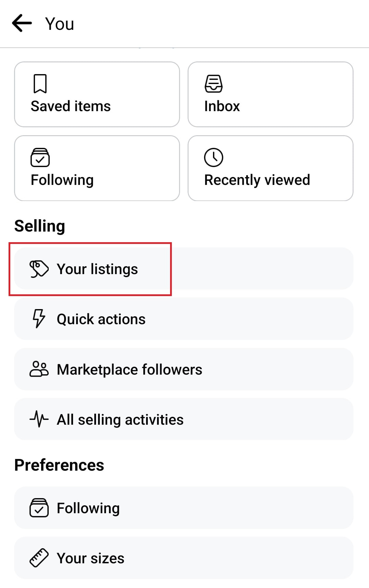The image size is (369, 588).
Task: Click the lightning bolt icon for Quick actions
Action: click(x=38, y=319)
